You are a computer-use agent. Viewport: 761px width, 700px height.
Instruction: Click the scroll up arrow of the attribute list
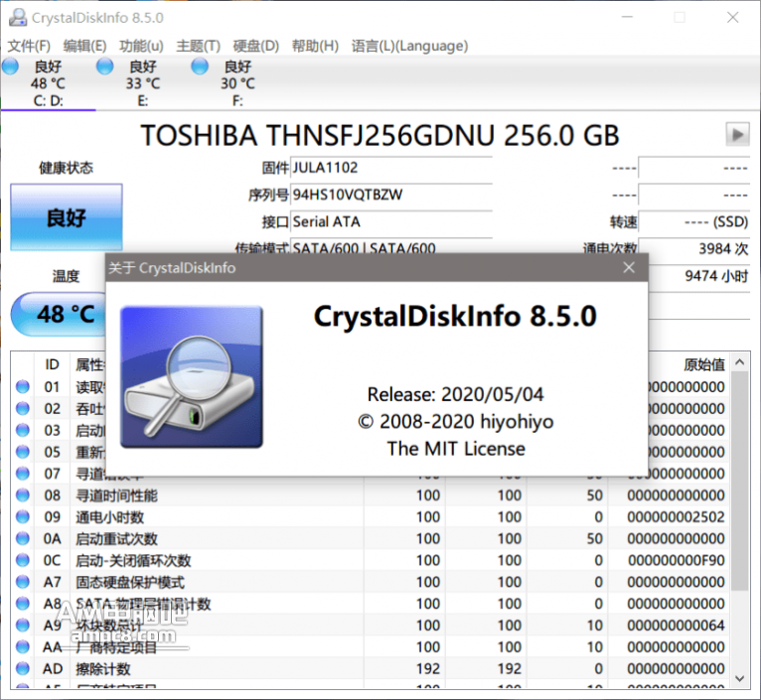(740, 361)
